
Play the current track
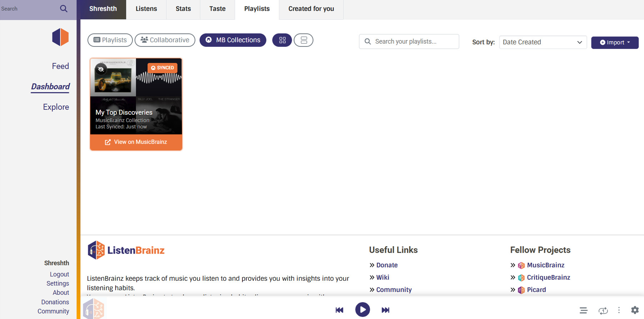click(x=363, y=310)
